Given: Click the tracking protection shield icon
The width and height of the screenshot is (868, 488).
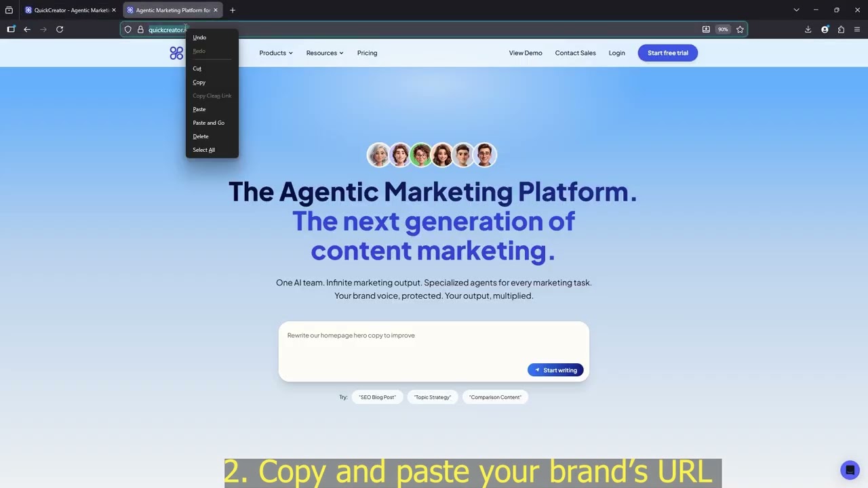Looking at the screenshot, I should 127,29.
